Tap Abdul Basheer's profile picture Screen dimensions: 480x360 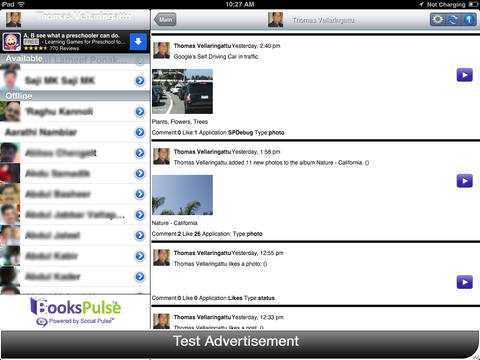[x=10, y=194]
